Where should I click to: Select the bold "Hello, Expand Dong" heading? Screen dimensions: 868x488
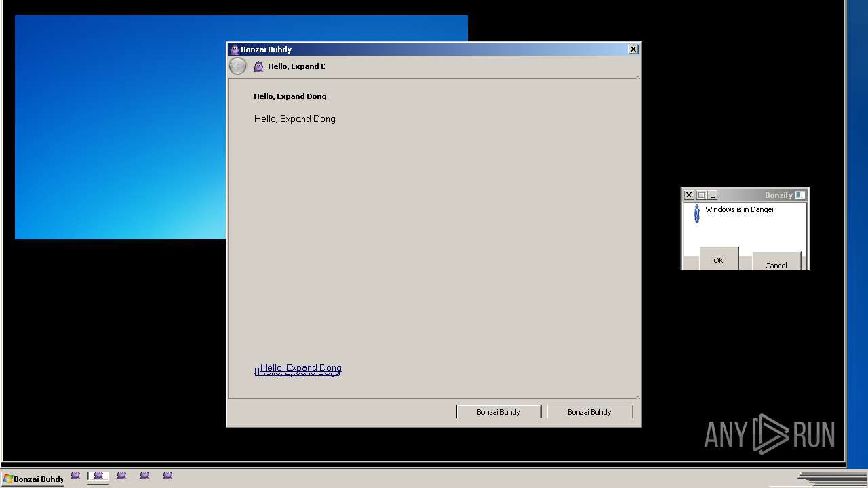(x=290, y=96)
